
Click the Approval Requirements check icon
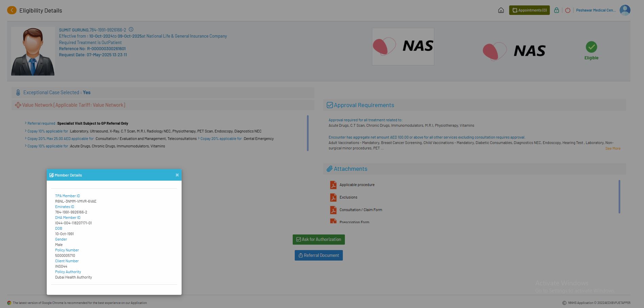[330, 105]
